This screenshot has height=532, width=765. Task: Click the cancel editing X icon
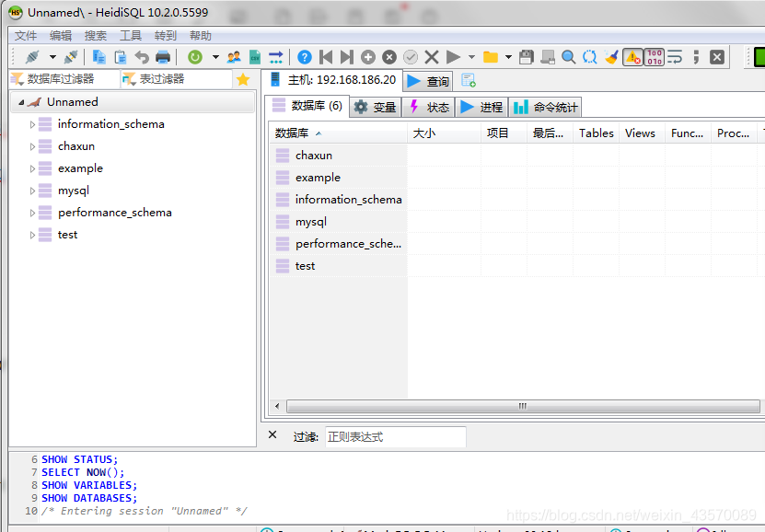(x=431, y=57)
